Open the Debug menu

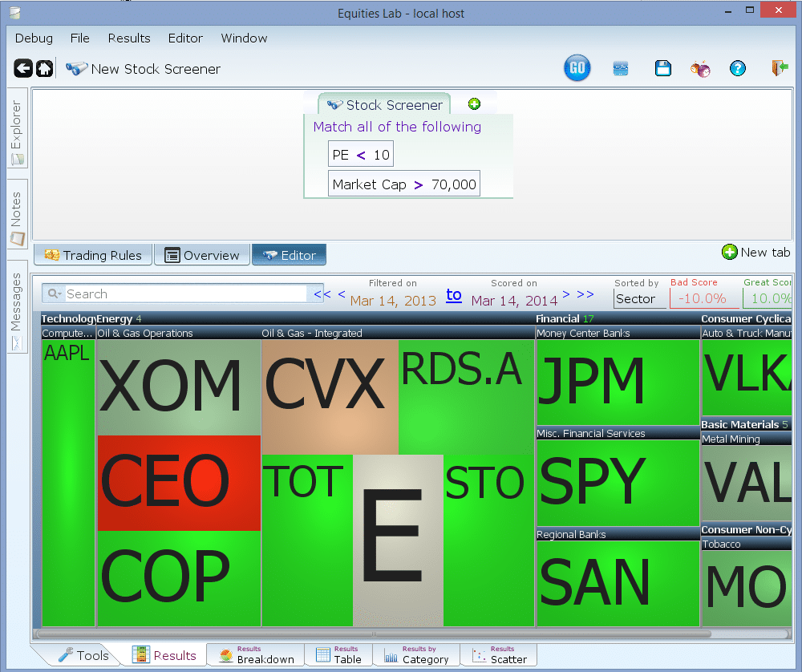pos(34,38)
